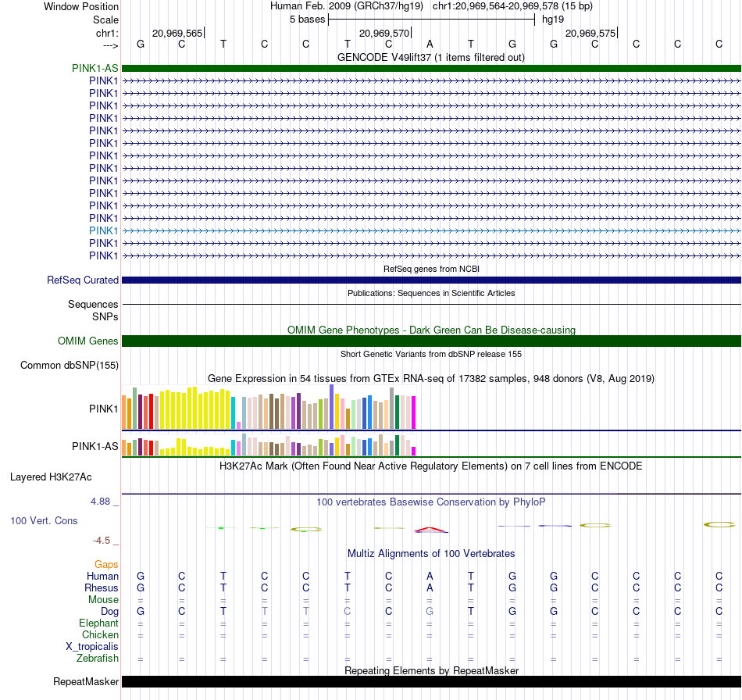Click the Rhesus species label
Screen dimensions: 742x700
tap(102, 587)
